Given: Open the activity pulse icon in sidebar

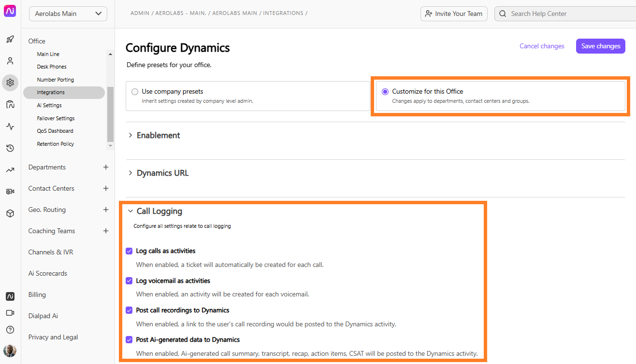Looking at the screenshot, I should (10, 126).
